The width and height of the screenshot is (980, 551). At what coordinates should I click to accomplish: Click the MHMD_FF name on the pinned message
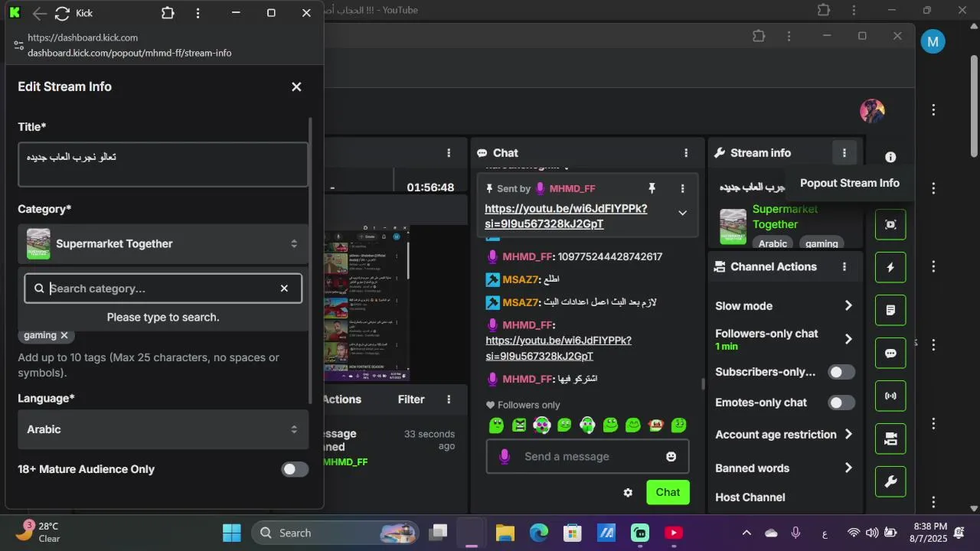pos(572,188)
